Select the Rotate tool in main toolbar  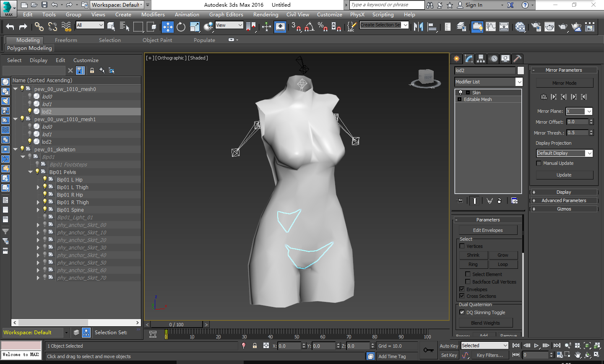[181, 27]
